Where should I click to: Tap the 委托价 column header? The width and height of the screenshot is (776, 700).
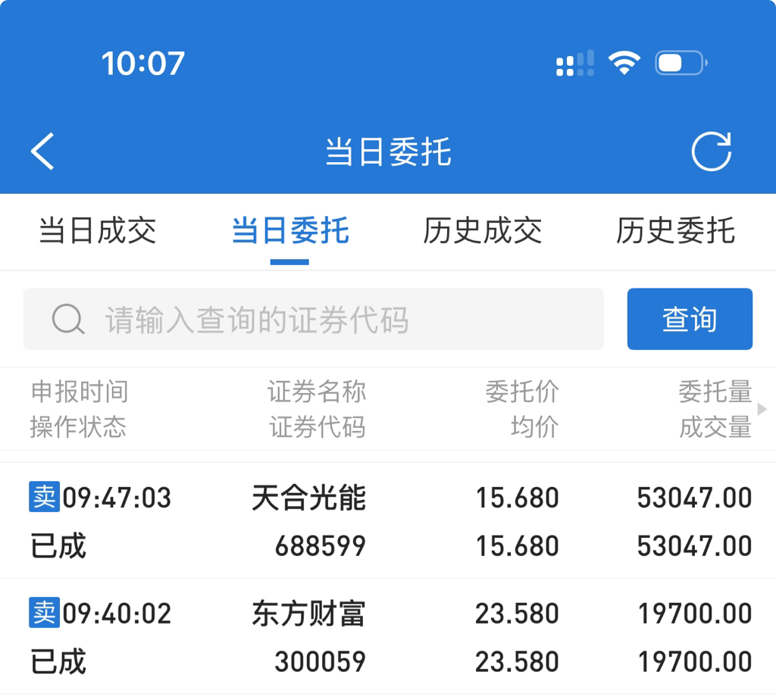click(x=522, y=392)
